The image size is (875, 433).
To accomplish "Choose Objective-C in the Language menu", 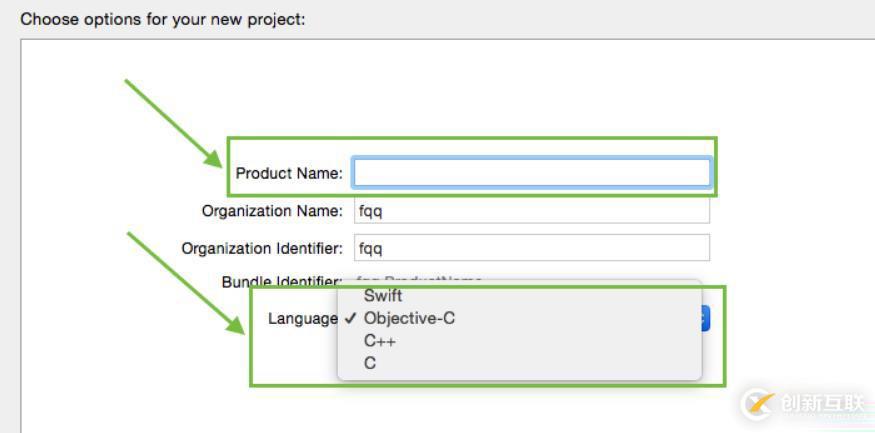I will pos(409,319).
